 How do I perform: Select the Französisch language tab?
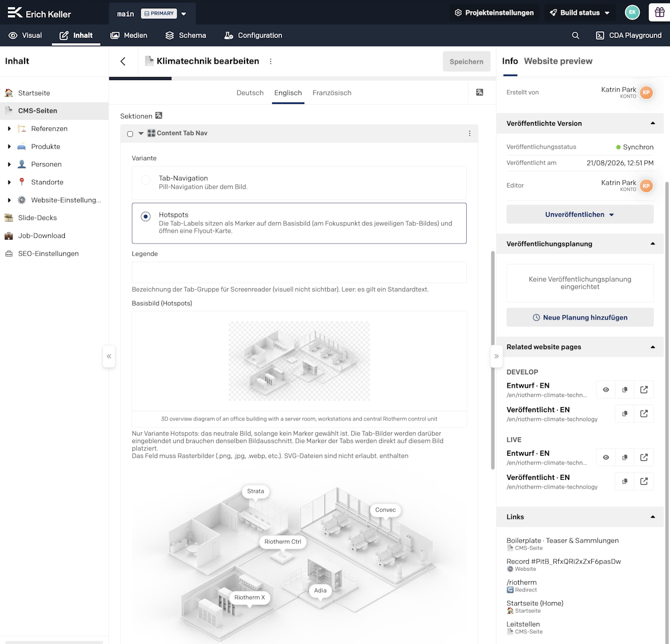point(332,93)
